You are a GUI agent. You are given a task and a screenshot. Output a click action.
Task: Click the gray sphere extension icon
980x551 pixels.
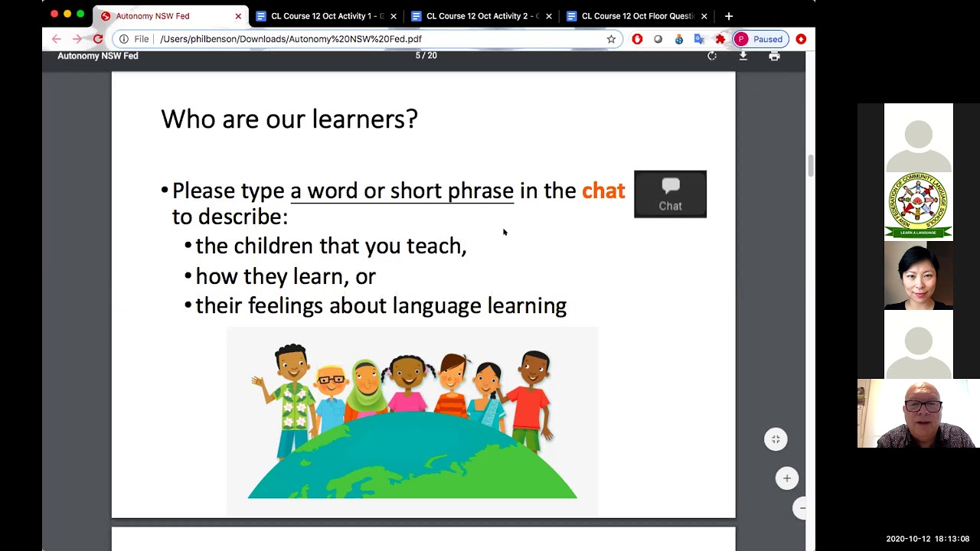[658, 39]
